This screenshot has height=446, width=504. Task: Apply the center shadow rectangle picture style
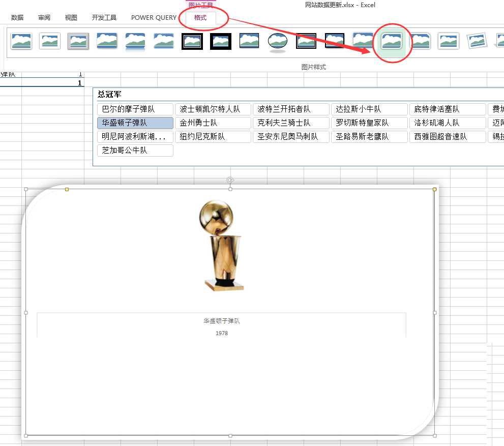[x=363, y=41]
